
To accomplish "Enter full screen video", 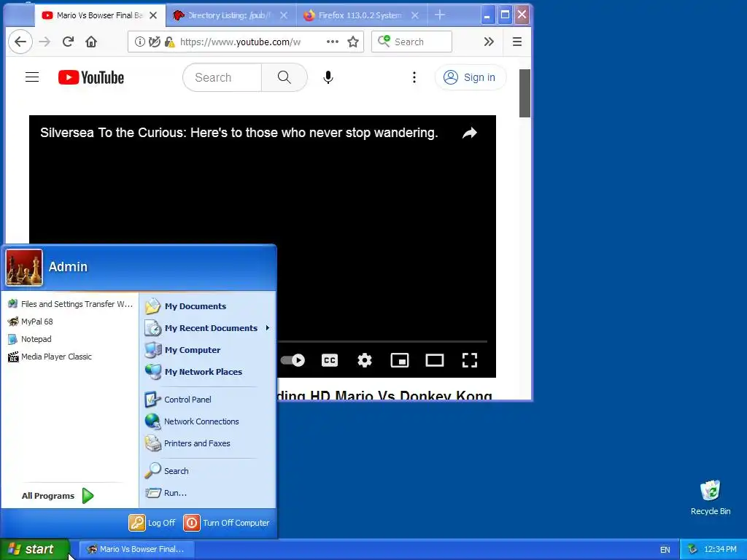I will pyautogui.click(x=470, y=360).
